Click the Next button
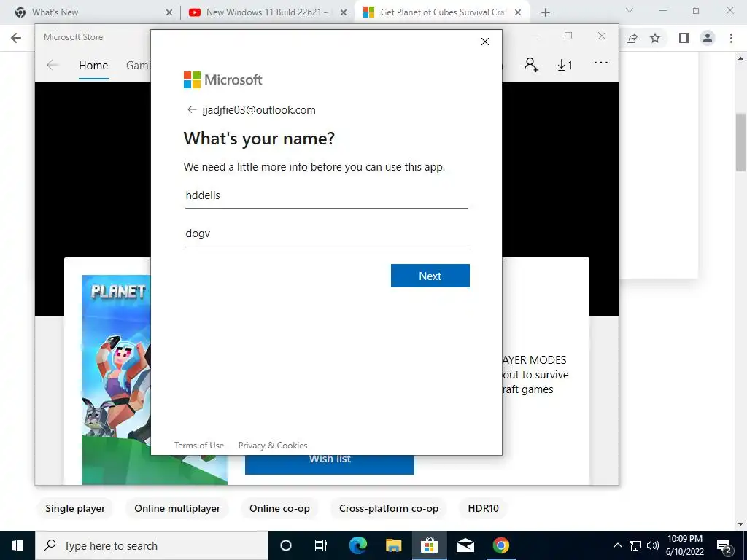Screen dimensions: 747x560 [x=430, y=276]
